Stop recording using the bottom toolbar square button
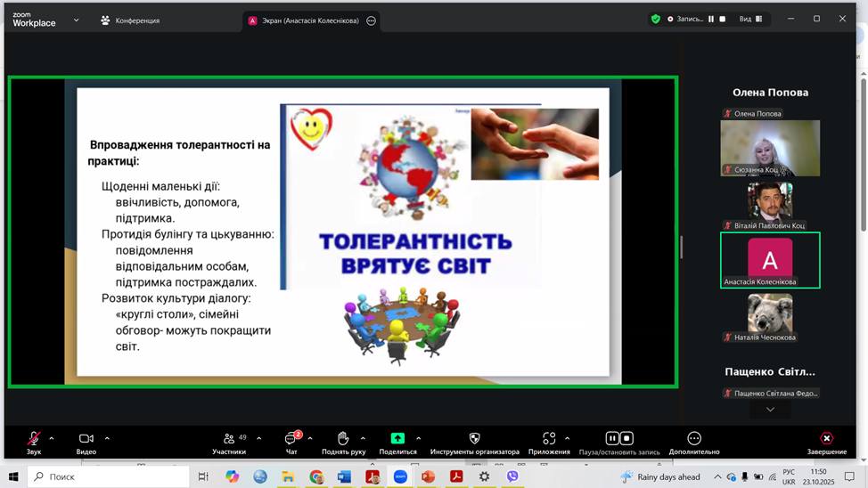The height and width of the screenshot is (488, 868). tap(627, 438)
